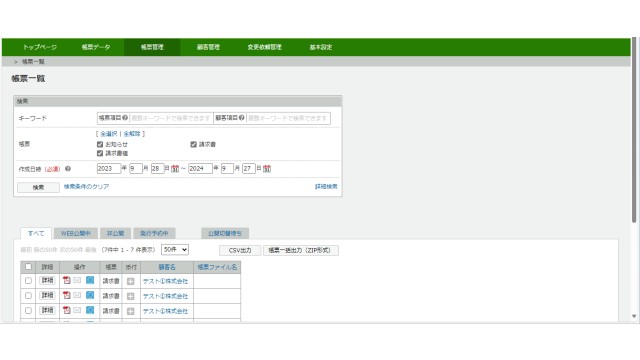640x360 pixels.
Task: Open PDF icon in third table row
Action: tap(67, 310)
